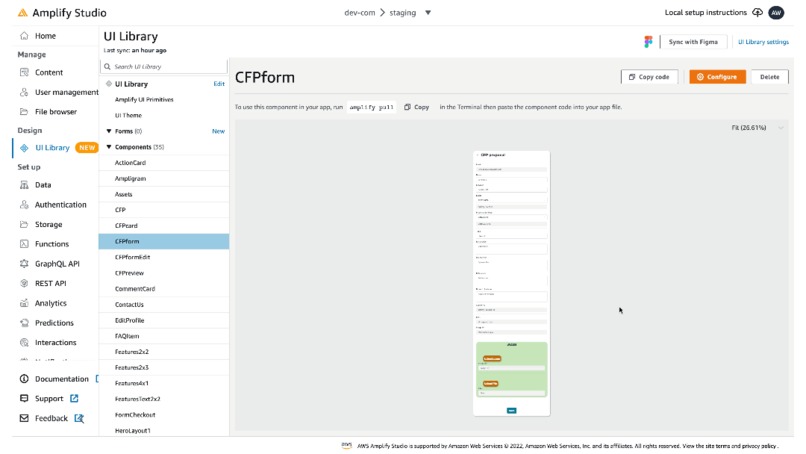
Task: Delete the CFPform component
Action: click(x=770, y=77)
